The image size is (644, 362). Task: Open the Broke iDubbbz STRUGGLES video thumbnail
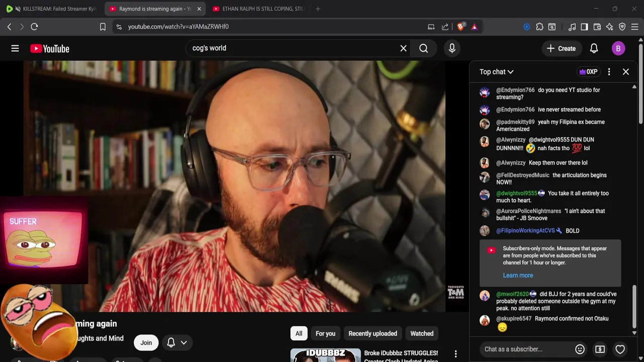326,355
